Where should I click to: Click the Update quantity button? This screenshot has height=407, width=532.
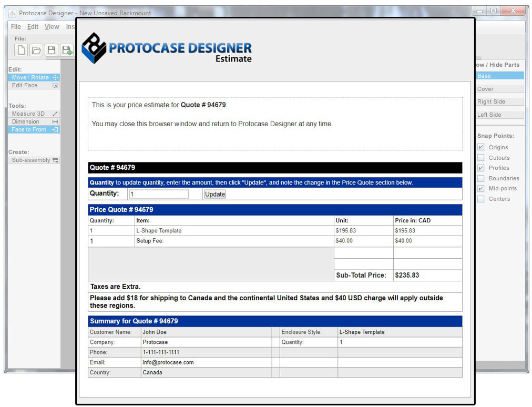[x=215, y=194]
